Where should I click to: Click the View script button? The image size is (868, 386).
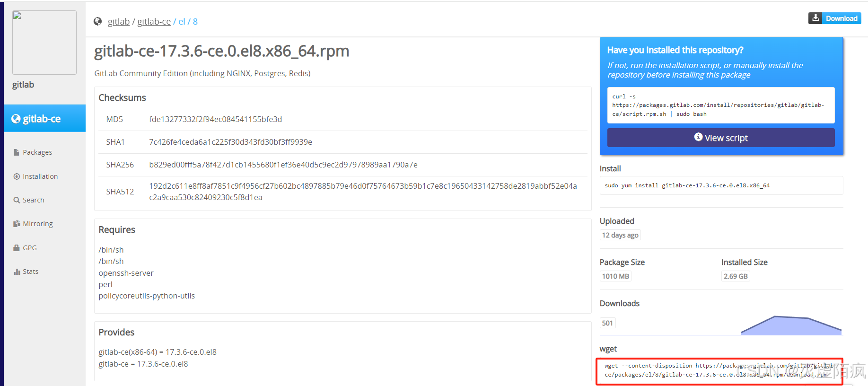pyautogui.click(x=721, y=138)
